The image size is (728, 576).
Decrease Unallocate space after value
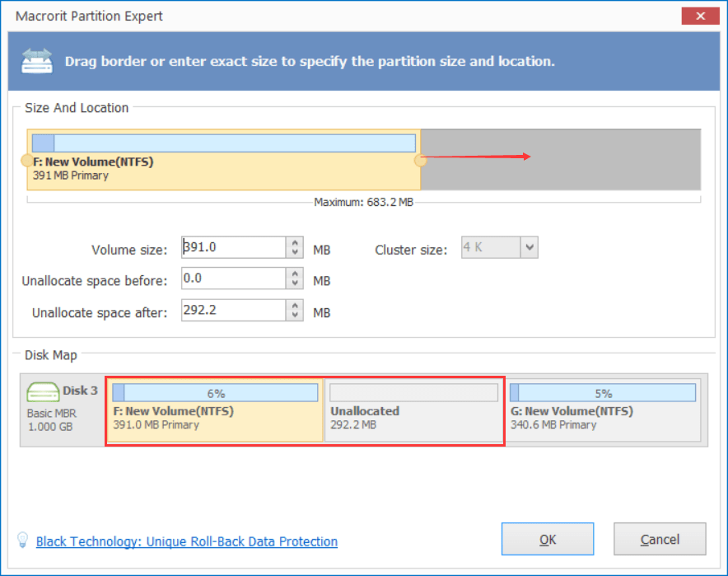pos(295,315)
